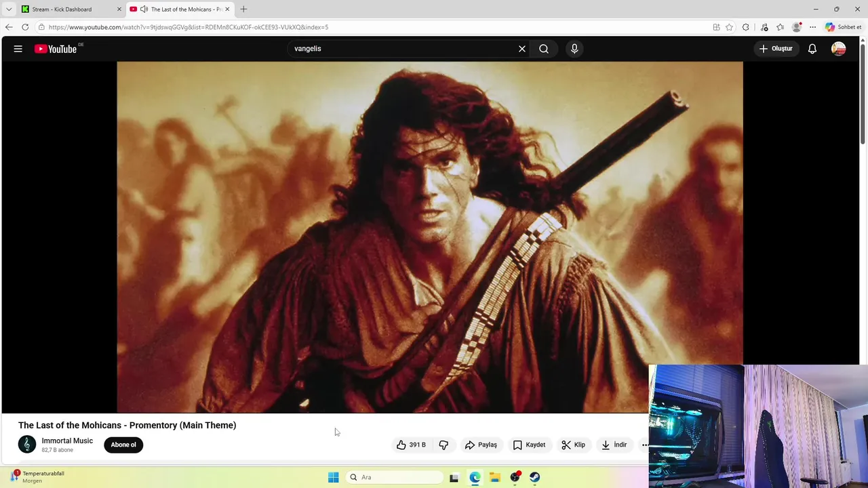
Task: Open more actions three-dot menu under video
Action: 644,445
